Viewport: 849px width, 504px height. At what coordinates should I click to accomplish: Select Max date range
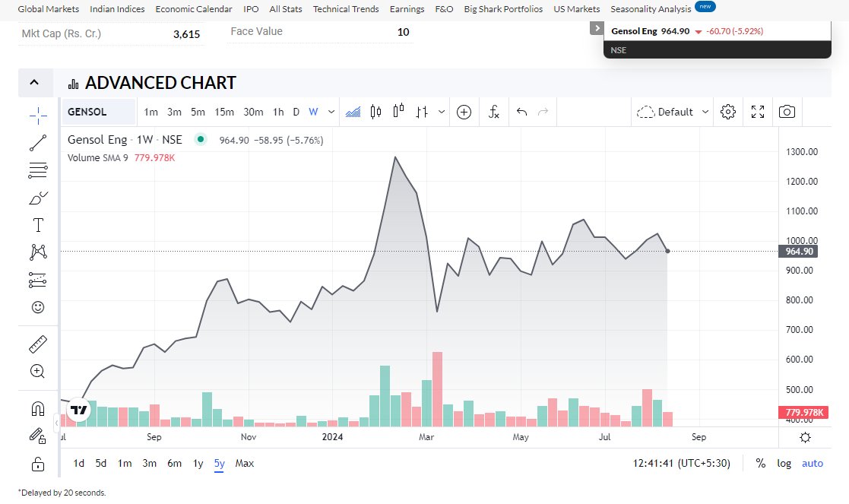[x=245, y=464]
